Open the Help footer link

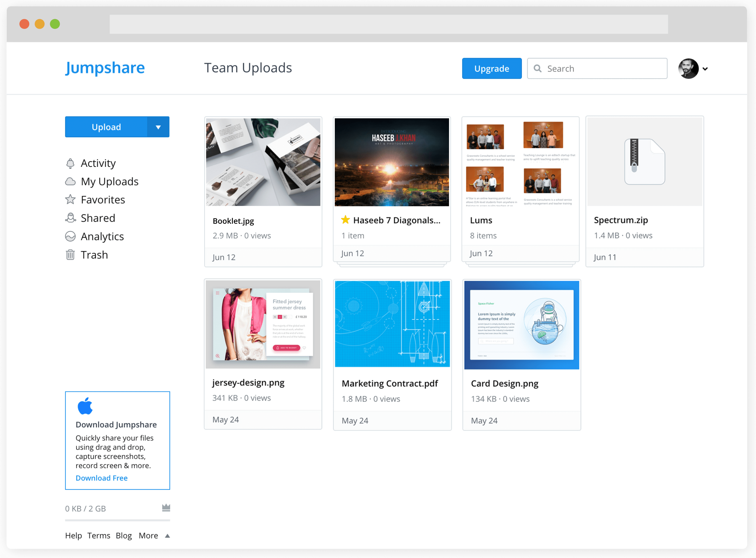click(74, 536)
